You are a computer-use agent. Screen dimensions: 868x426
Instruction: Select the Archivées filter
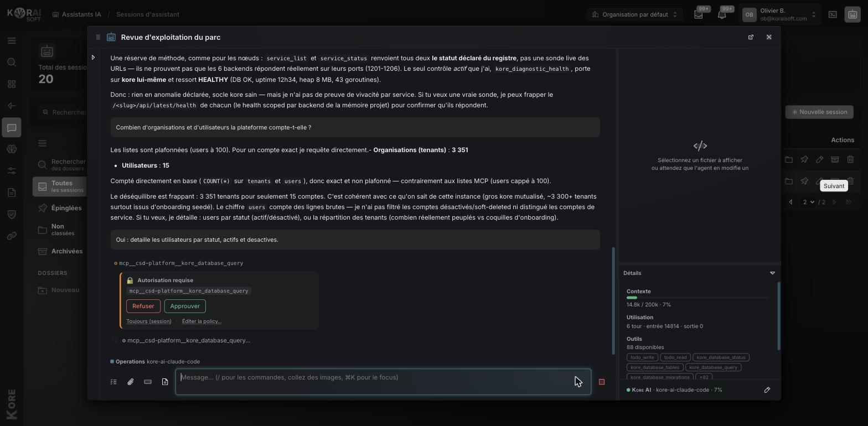[x=60, y=251]
